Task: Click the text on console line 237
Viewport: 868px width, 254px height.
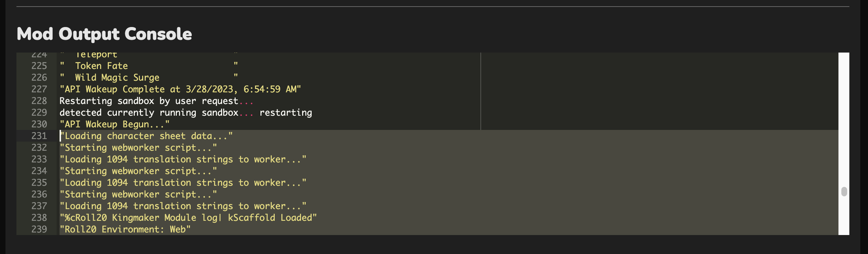Action: [183, 206]
